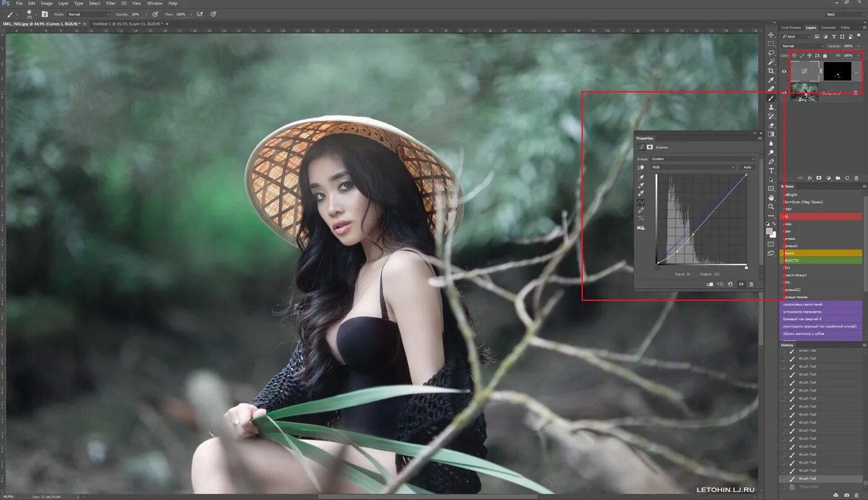Screen dimensions: 868x500
Task: Select the Magic Wand tool
Action: (771, 62)
